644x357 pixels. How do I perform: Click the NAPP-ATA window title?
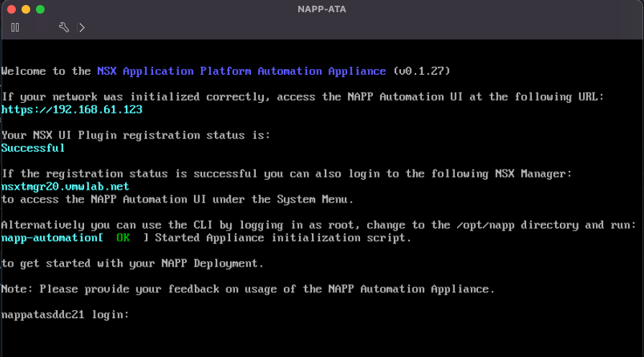click(x=321, y=9)
